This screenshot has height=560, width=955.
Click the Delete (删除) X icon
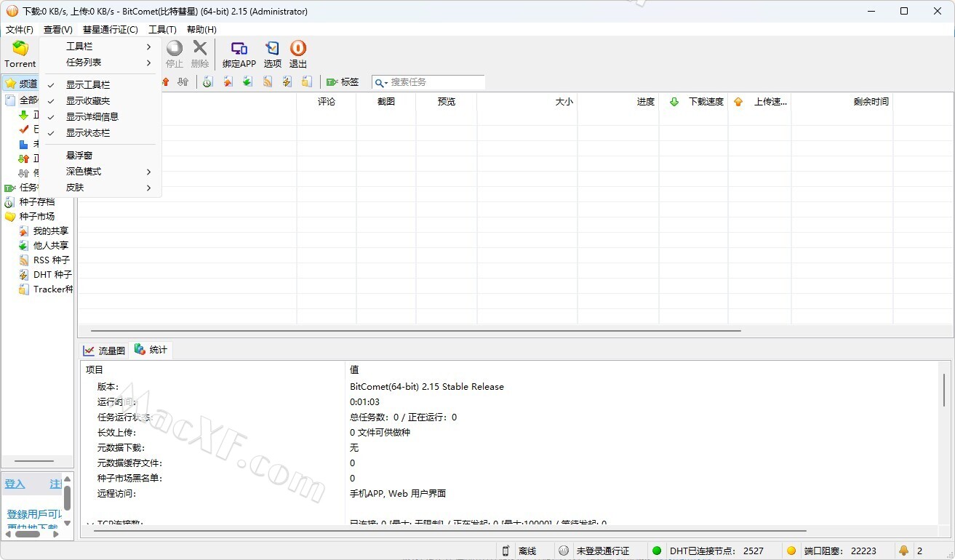tap(200, 48)
